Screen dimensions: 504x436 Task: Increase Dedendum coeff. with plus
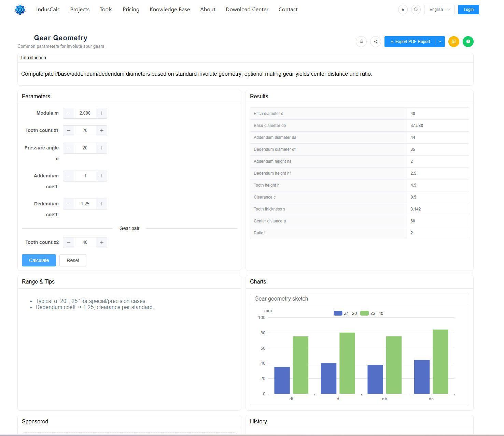point(102,204)
